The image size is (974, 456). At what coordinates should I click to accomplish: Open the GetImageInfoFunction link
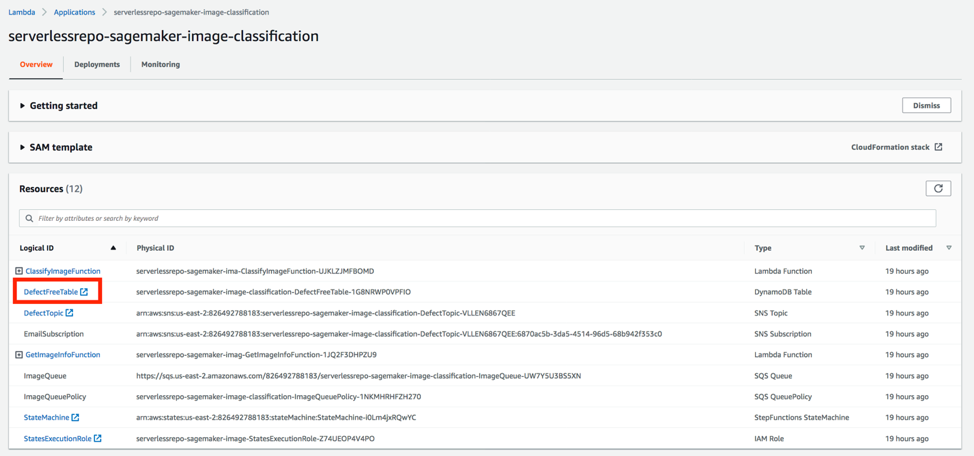coord(63,355)
